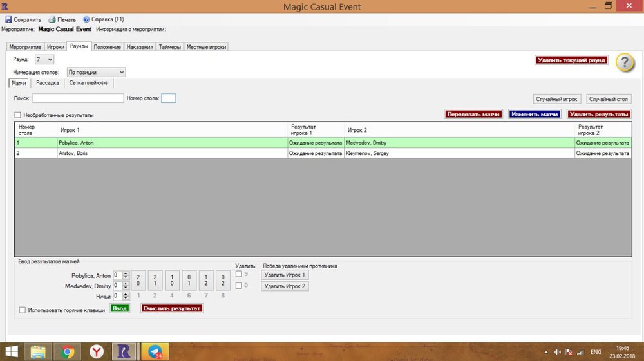The width and height of the screenshot is (644, 361).
Task: Click the Print (Печать) printer icon
Action: [52, 19]
